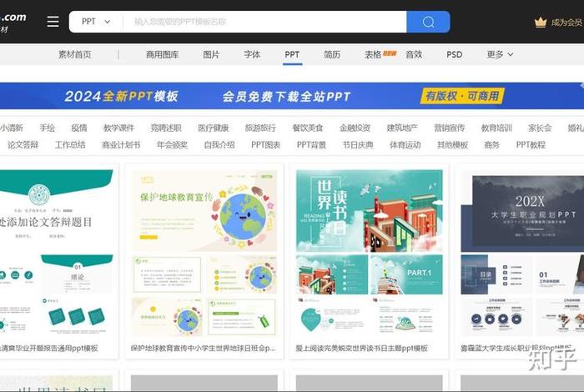Filter by 体育运动 category
Image resolution: width=584 pixels, height=392 pixels.
(405, 144)
